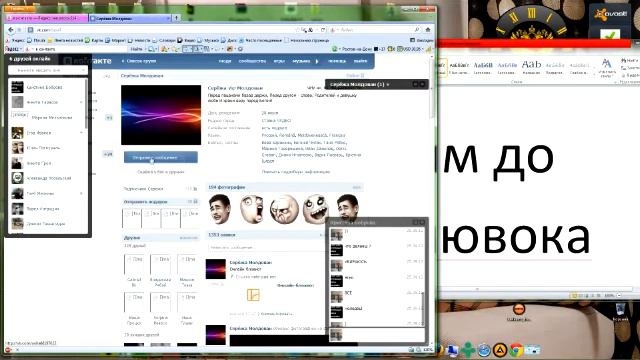Image resolution: width=640 pixels, height=360 pixels.
Task: Launch AIMP from the dock
Action: (500, 350)
